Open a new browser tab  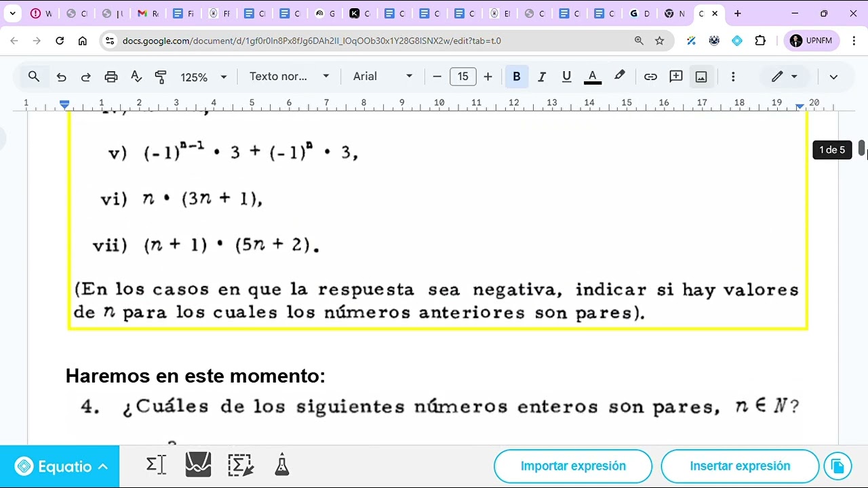[738, 14]
